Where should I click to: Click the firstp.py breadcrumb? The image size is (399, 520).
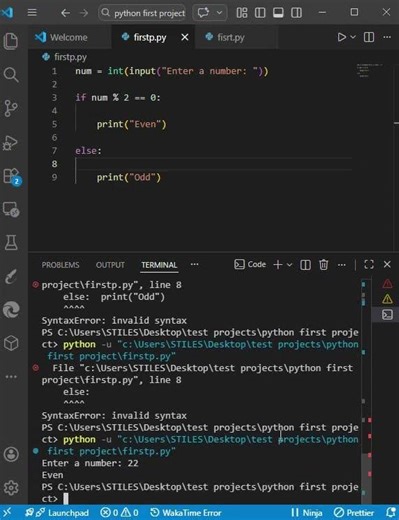click(x=65, y=57)
